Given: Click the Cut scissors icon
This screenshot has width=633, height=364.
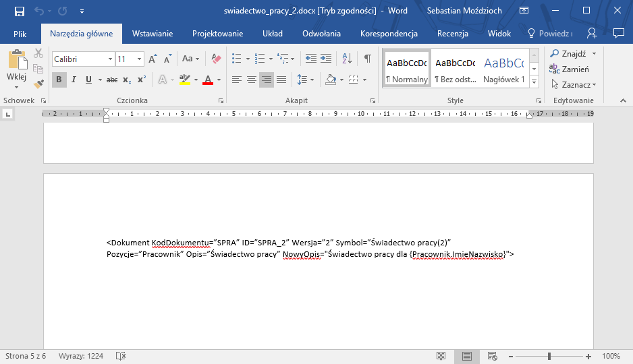Looking at the screenshot, I should point(38,53).
